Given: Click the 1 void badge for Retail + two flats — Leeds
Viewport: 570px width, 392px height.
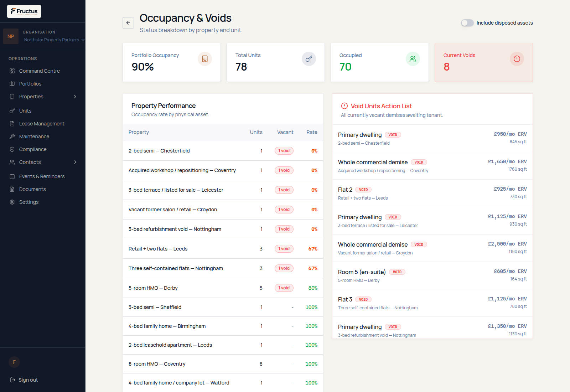Looking at the screenshot, I should coord(284,249).
